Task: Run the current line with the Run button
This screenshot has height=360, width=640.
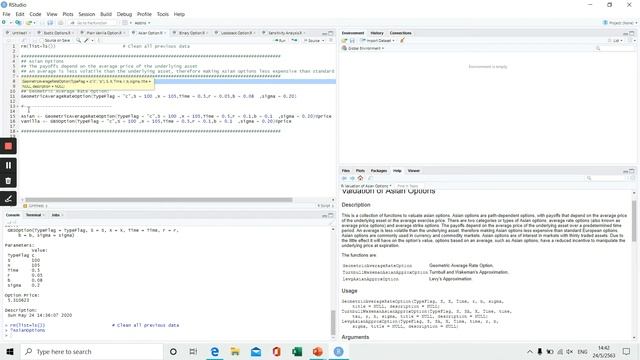Action: pyautogui.click(x=280, y=40)
